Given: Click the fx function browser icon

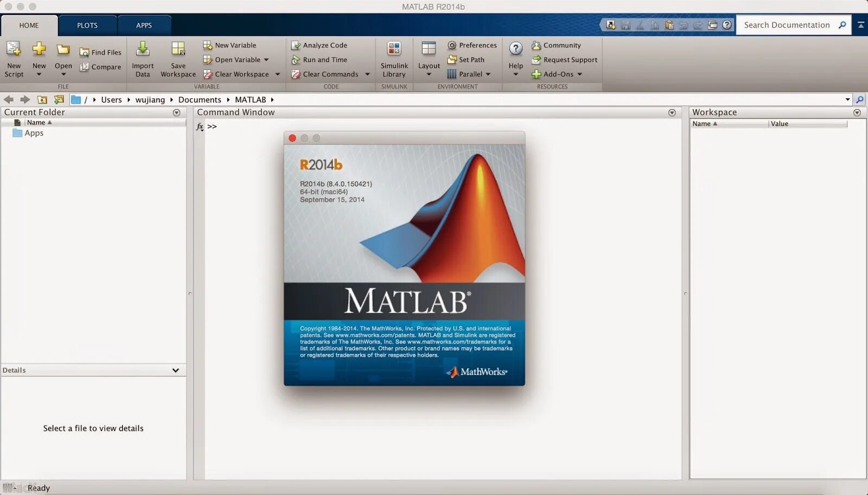Looking at the screenshot, I should [x=200, y=126].
